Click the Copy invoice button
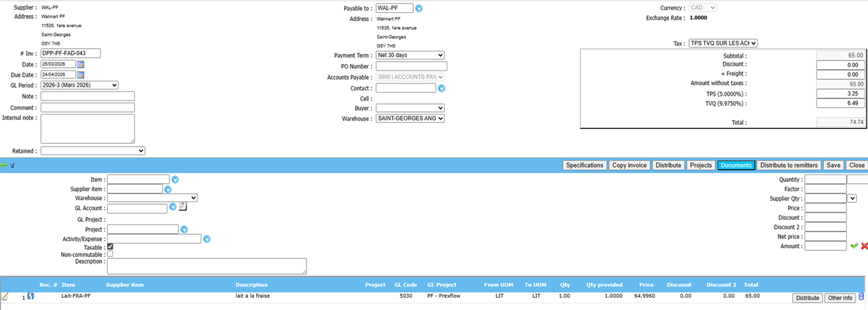The height and width of the screenshot is (310, 868). [629, 166]
